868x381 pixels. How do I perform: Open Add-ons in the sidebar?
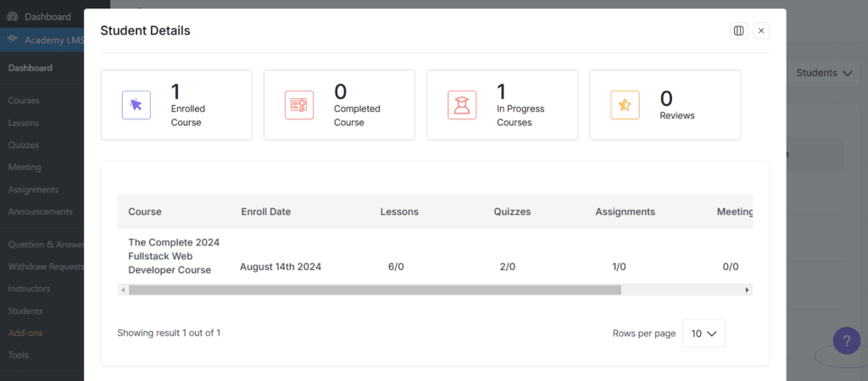tap(25, 333)
